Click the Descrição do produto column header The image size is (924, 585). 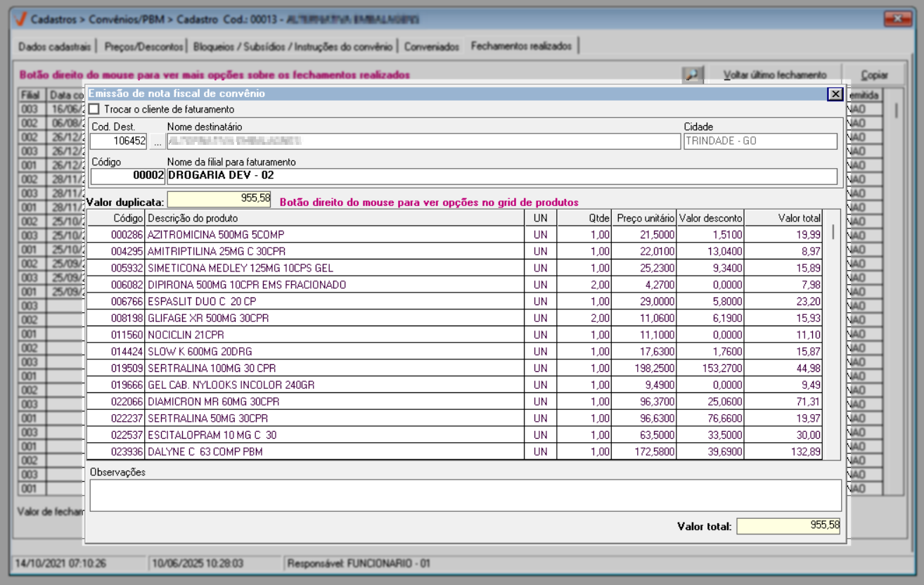[335, 218]
